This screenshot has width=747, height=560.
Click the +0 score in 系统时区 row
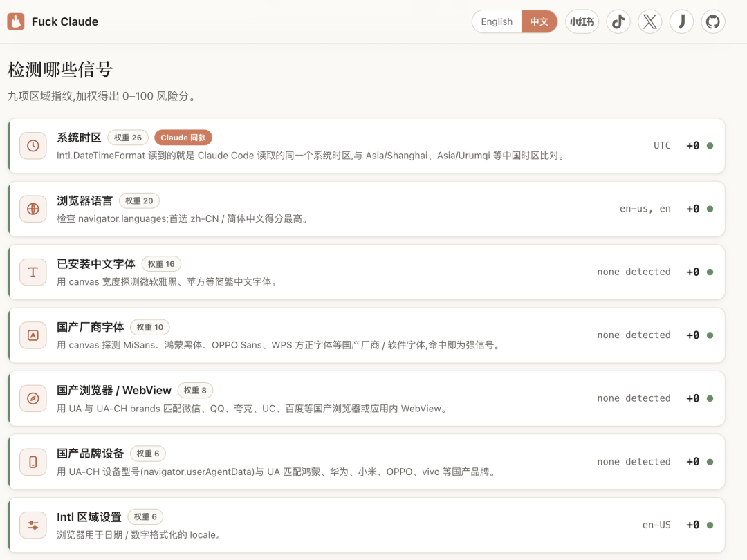pos(692,146)
